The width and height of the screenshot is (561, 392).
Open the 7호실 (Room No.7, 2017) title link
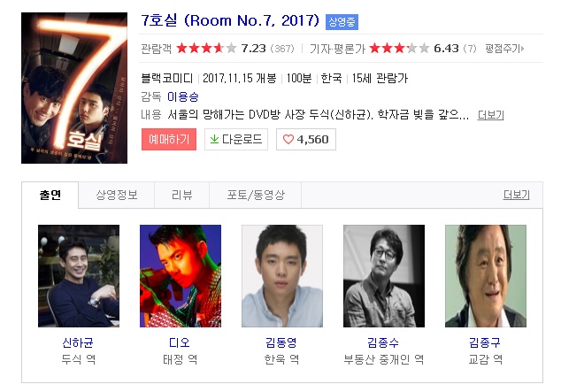230,20
